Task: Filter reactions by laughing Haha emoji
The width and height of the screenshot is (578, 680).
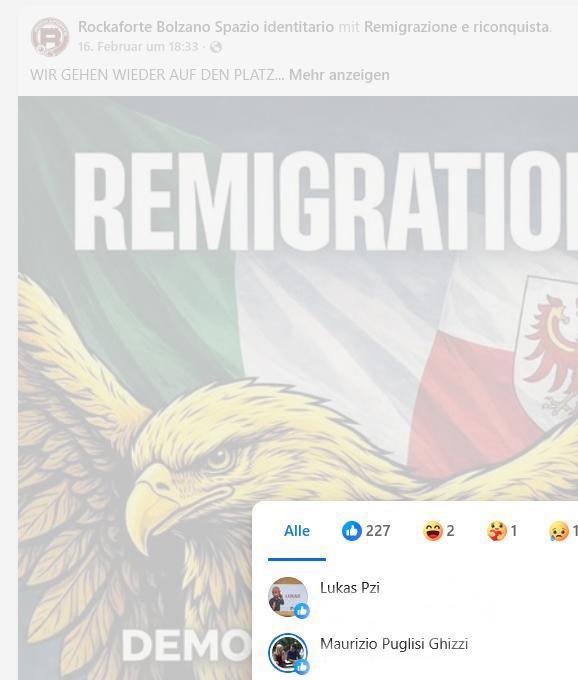Action: 439,530
